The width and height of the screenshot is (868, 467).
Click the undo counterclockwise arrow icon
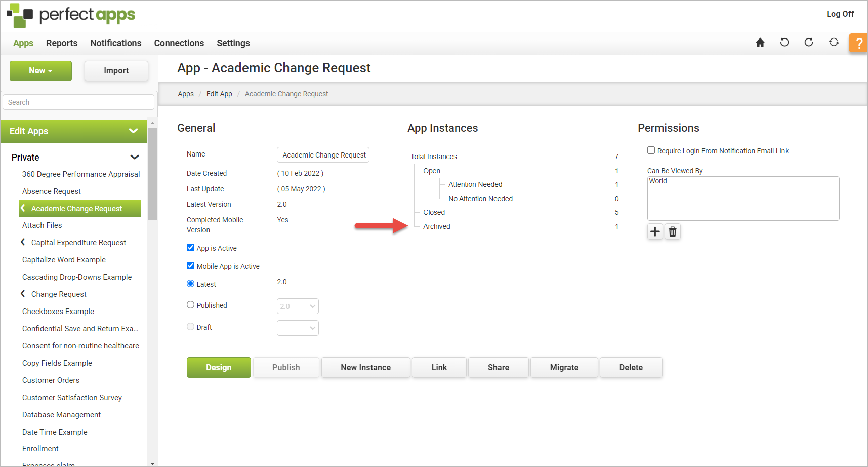coord(784,43)
